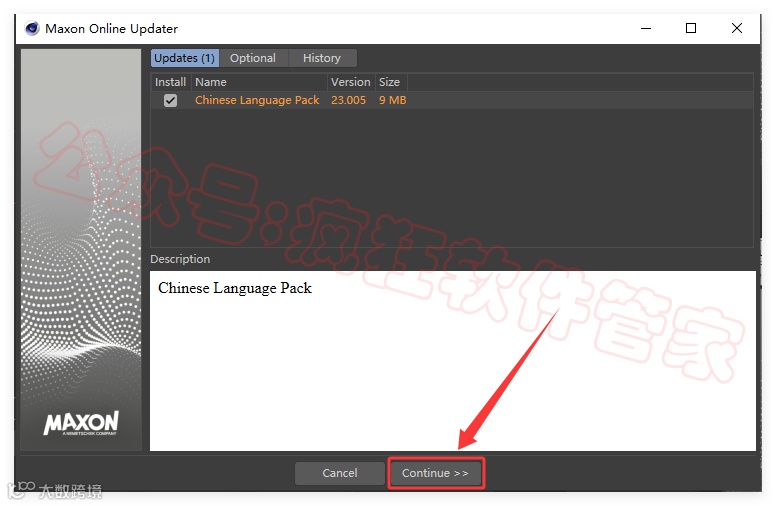Click the size value 9 MB
Image resolution: width=776 pixels, height=506 pixels.
pos(392,100)
